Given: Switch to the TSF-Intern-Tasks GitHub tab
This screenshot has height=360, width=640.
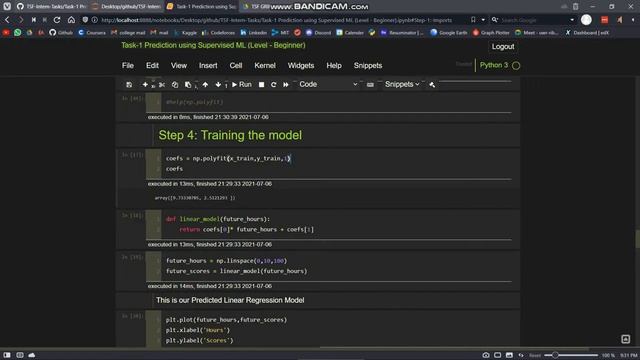Looking at the screenshot, I should tap(51, 7).
